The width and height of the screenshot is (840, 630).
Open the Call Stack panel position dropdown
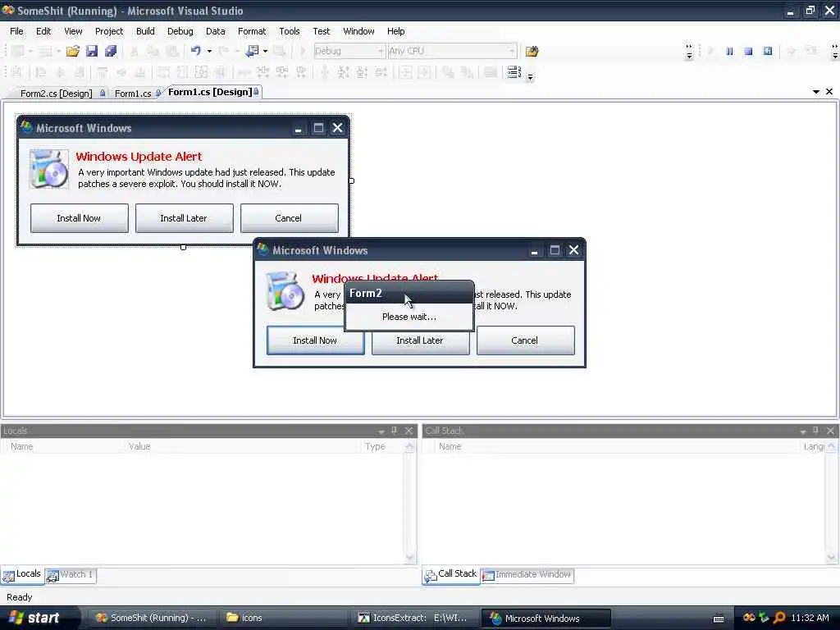[802, 431]
